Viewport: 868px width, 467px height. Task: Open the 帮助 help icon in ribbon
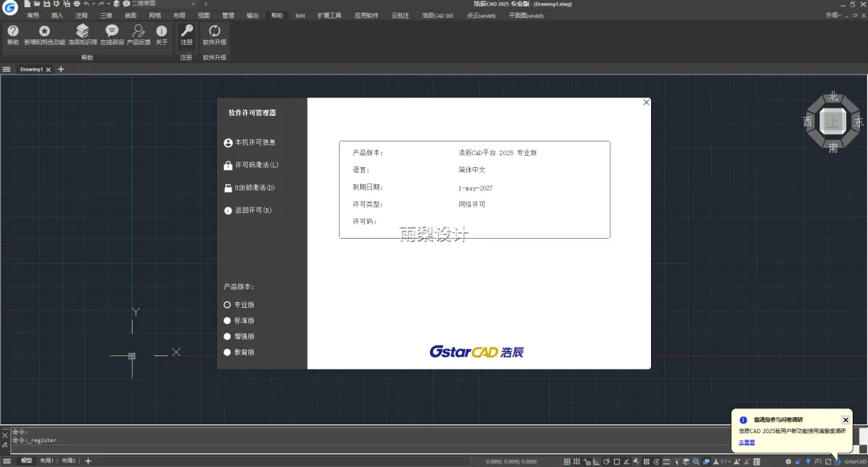[x=13, y=35]
